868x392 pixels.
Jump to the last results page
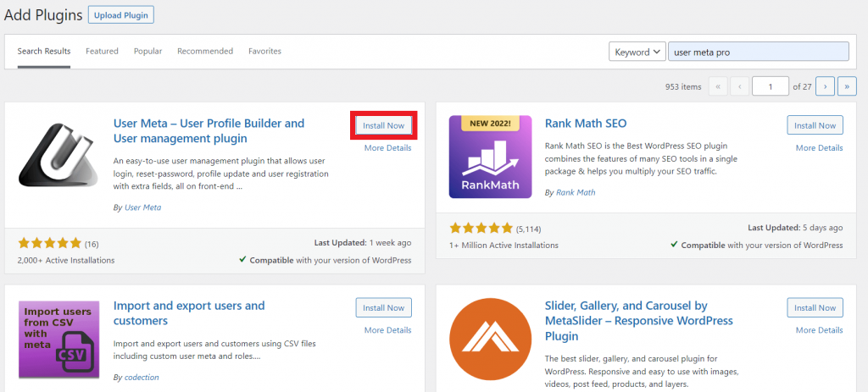click(847, 86)
